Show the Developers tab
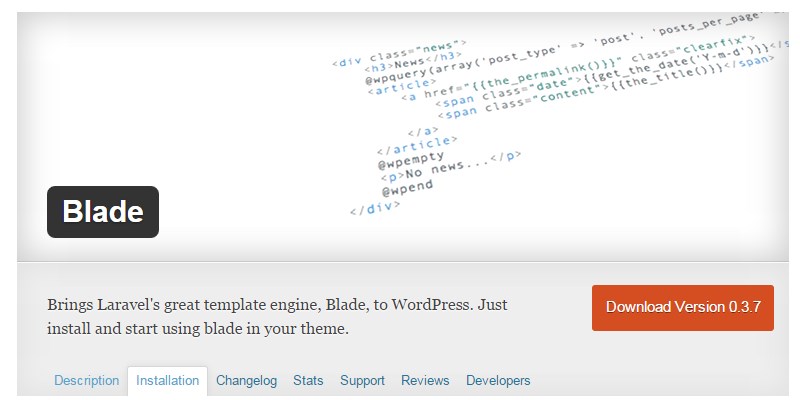Image resolution: width=800 pixels, height=400 pixels. (498, 381)
